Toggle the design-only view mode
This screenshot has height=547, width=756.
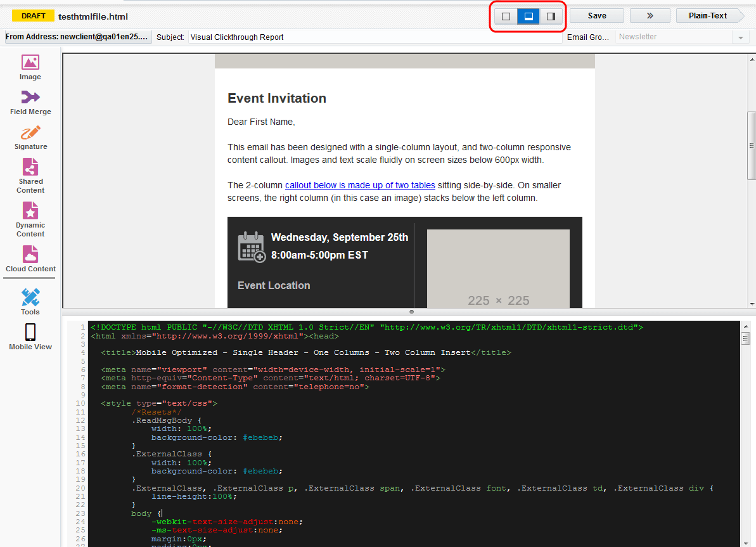click(x=505, y=16)
